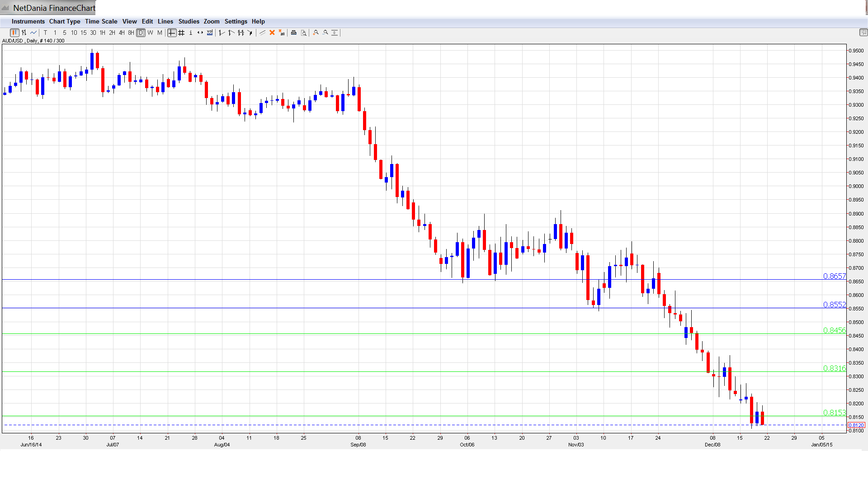Screen dimensions: 868x488
Task: Open the Settings menu
Action: [x=236, y=21]
